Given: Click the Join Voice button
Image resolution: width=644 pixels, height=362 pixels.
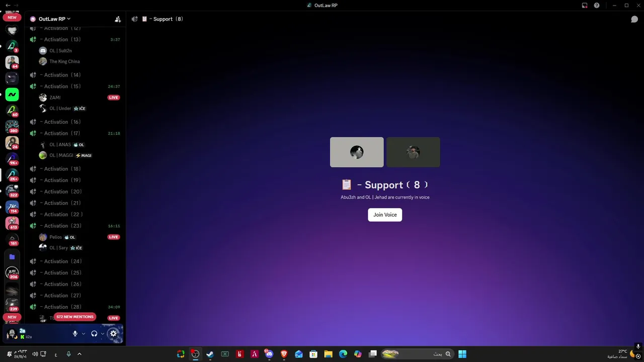Looking at the screenshot, I should tap(385, 215).
